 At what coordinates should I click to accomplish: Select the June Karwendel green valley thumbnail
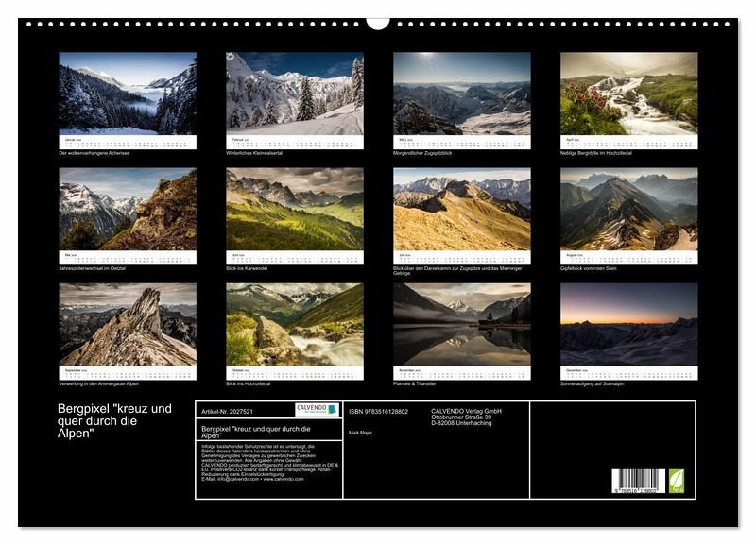[295, 209]
